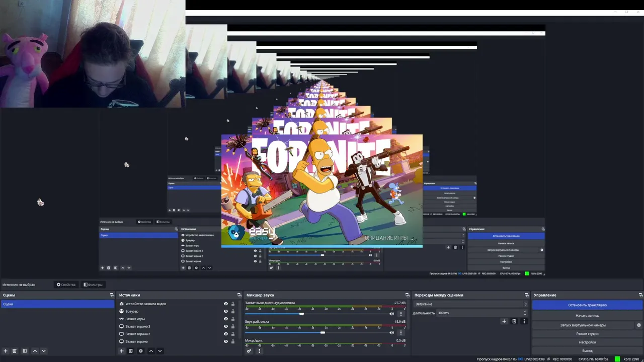Lock the Устройство захвата видео source

(233, 304)
